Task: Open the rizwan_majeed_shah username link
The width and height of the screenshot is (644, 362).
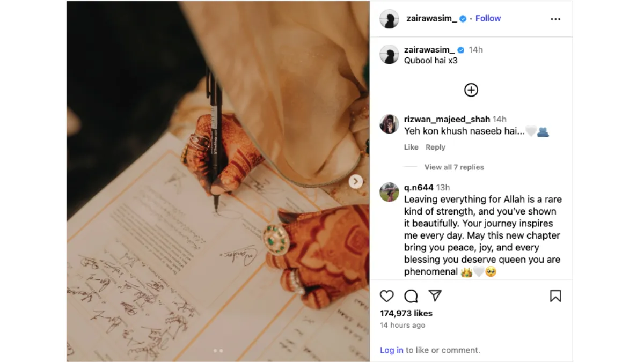Action: tap(447, 119)
